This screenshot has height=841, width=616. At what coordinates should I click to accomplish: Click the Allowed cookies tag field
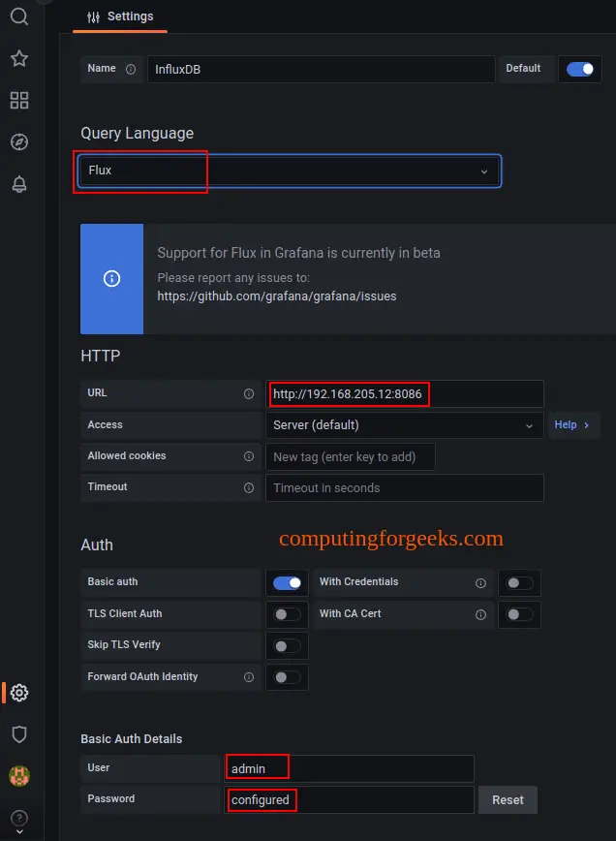(350, 457)
